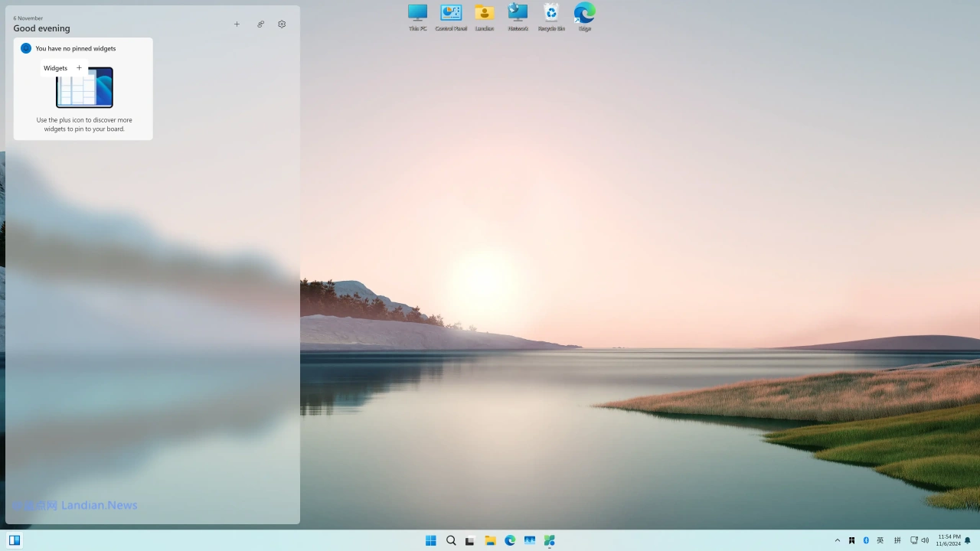Screen dimensions: 980x551
Task: Expand hidden icons with the tray chevron
Action: [x=838, y=540]
